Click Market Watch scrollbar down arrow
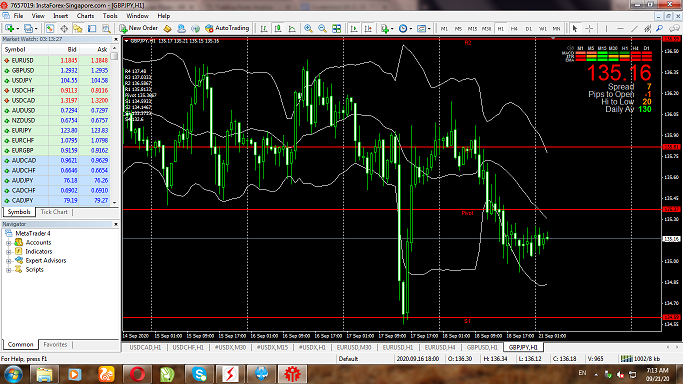 click(x=115, y=202)
